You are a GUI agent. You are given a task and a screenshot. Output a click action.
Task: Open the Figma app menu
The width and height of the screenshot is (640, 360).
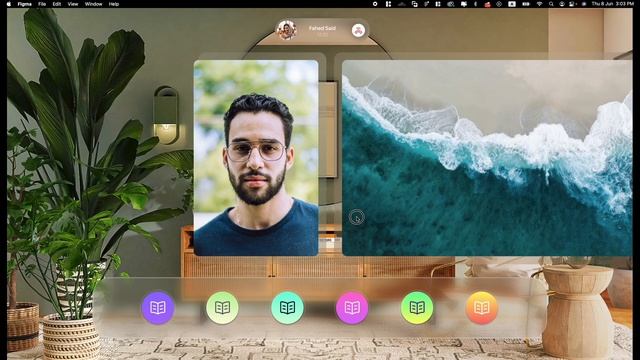pyautogui.click(x=24, y=4)
